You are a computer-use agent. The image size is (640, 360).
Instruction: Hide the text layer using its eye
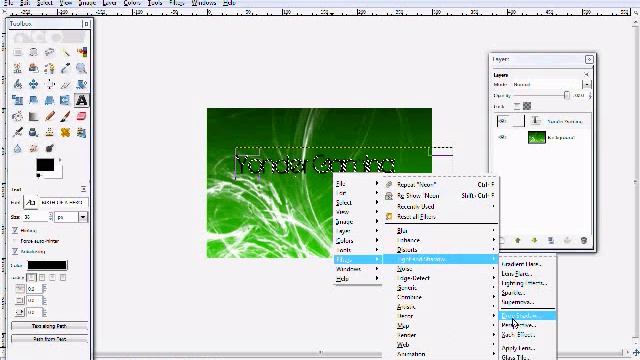coord(502,121)
